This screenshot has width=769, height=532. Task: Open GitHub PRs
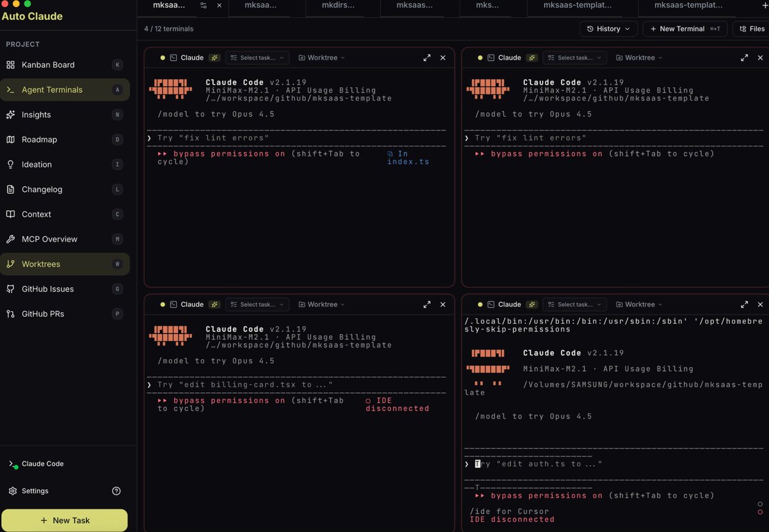(x=64, y=314)
